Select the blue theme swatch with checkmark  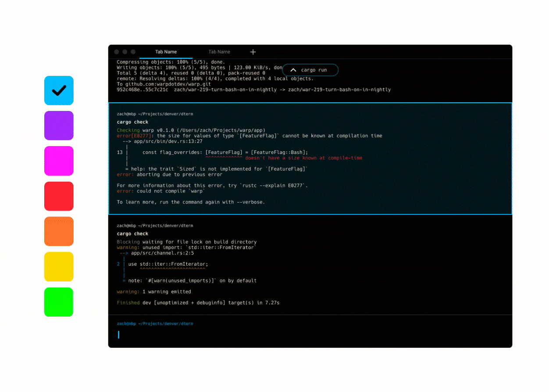click(59, 90)
